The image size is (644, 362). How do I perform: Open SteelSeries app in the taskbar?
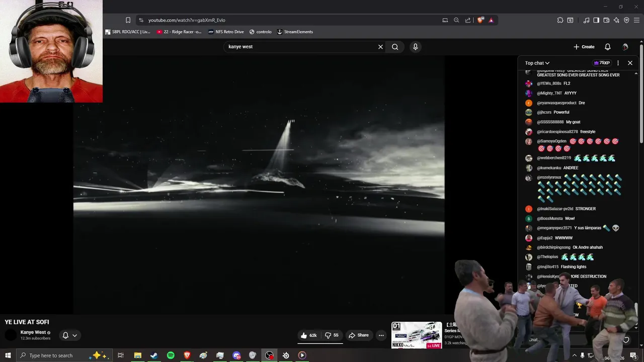point(286,355)
